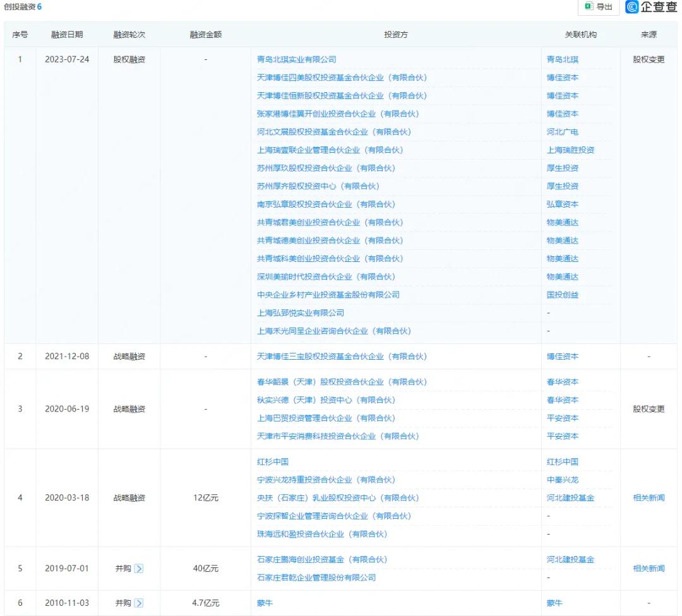Expand the 2010-11-03 并购 arrow
The height and width of the screenshot is (616, 682).
pos(139,603)
